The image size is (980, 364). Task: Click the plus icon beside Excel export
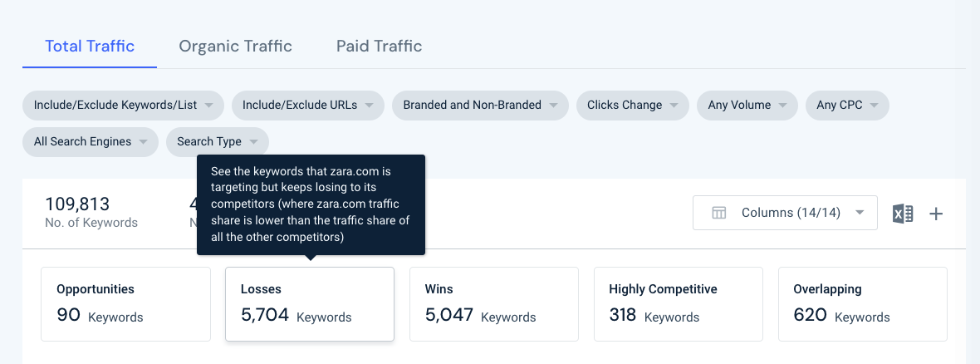(x=936, y=214)
